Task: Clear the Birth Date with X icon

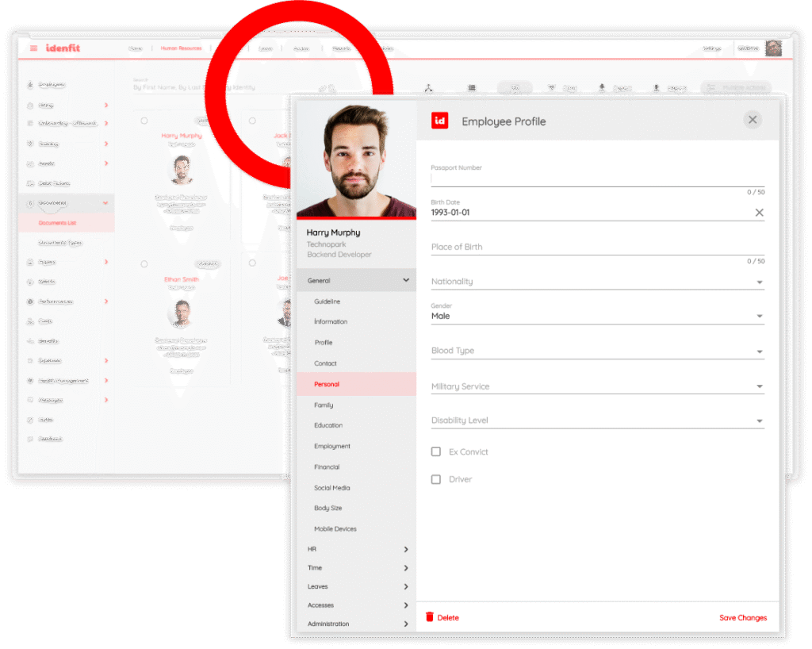Action: coord(759,213)
